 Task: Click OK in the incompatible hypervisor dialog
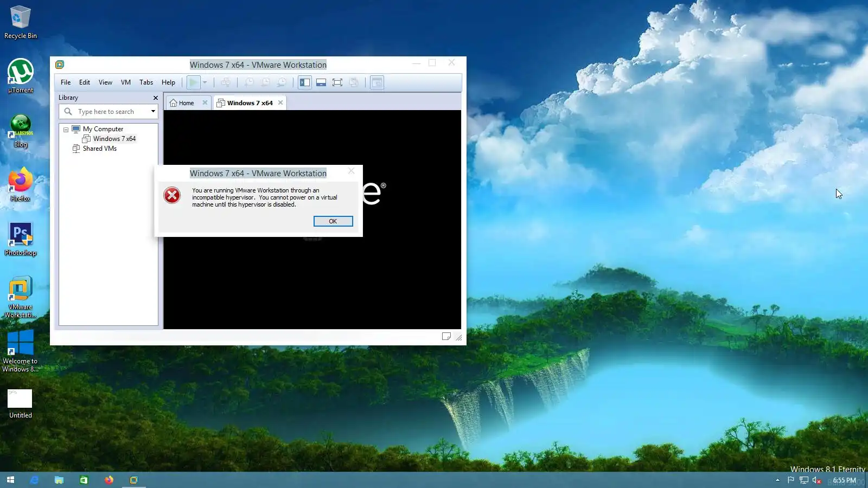pyautogui.click(x=333, y=221)
